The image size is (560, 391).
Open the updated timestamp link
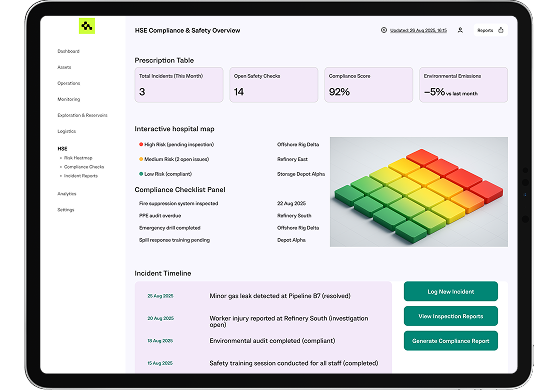[418, 30]
